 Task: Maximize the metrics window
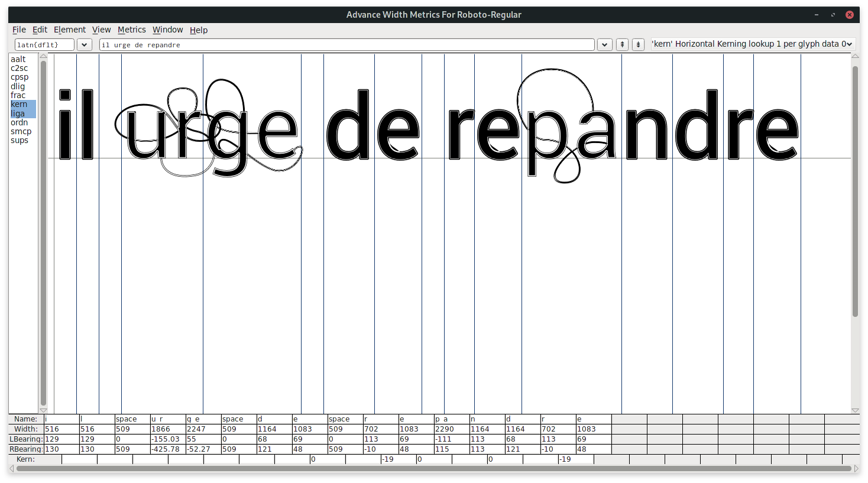[833, 15]
